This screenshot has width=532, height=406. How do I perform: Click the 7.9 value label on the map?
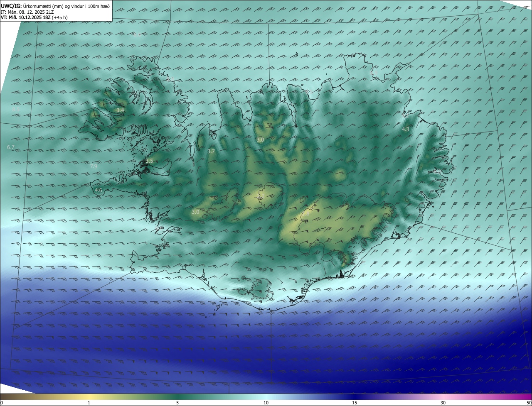point(94,166)
